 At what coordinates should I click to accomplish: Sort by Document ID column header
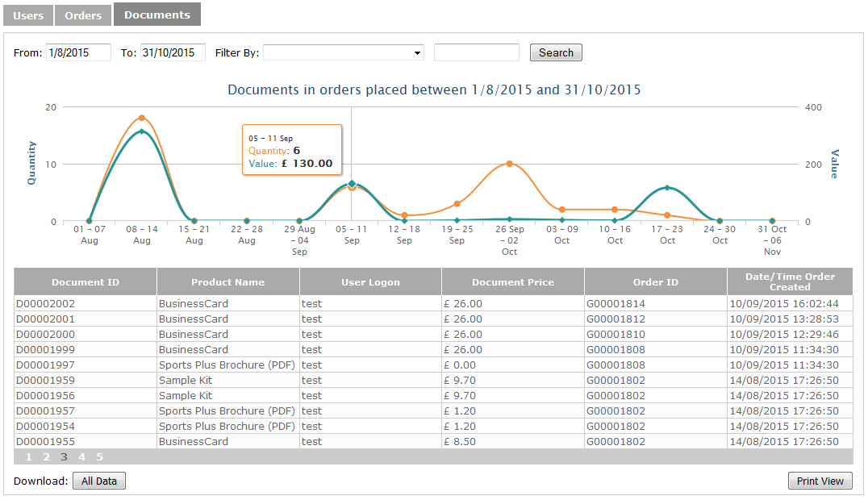86,282
